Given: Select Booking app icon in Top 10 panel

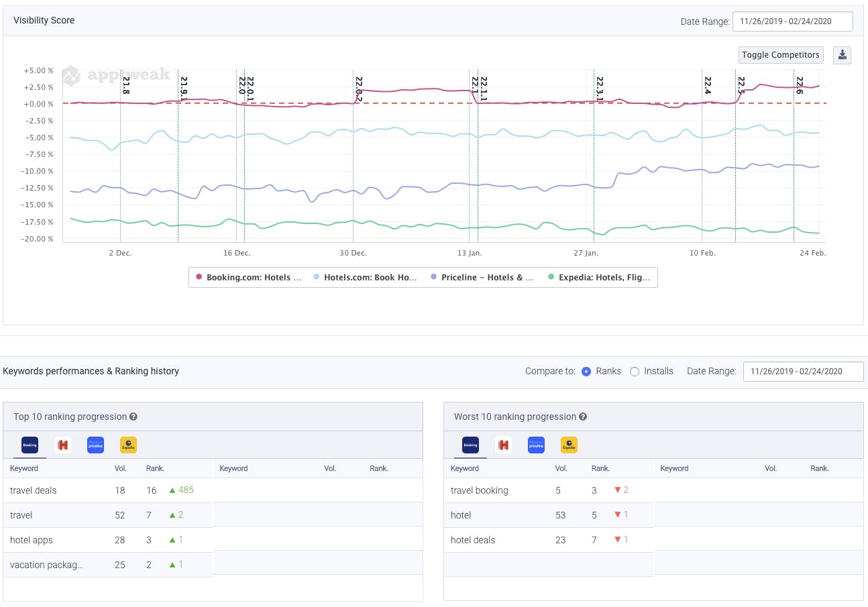Looking at the screenshot, I should pyautogui.click(x=30, y=445).
